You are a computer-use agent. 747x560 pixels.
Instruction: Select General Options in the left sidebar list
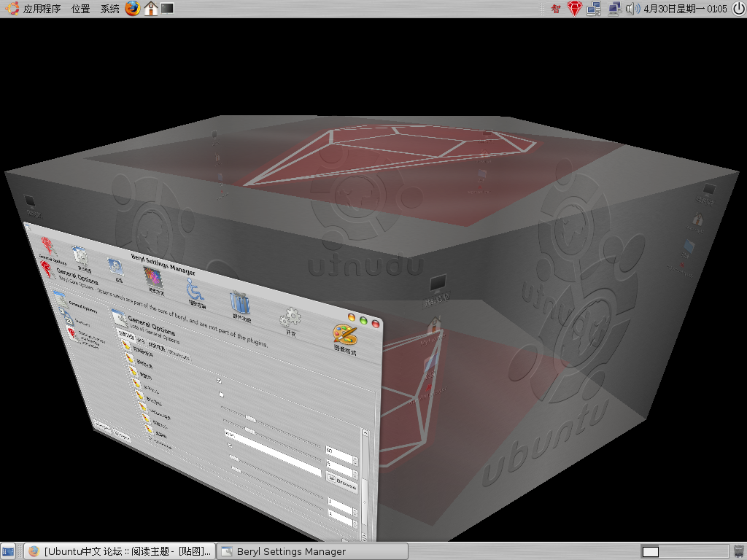[75, 303]
